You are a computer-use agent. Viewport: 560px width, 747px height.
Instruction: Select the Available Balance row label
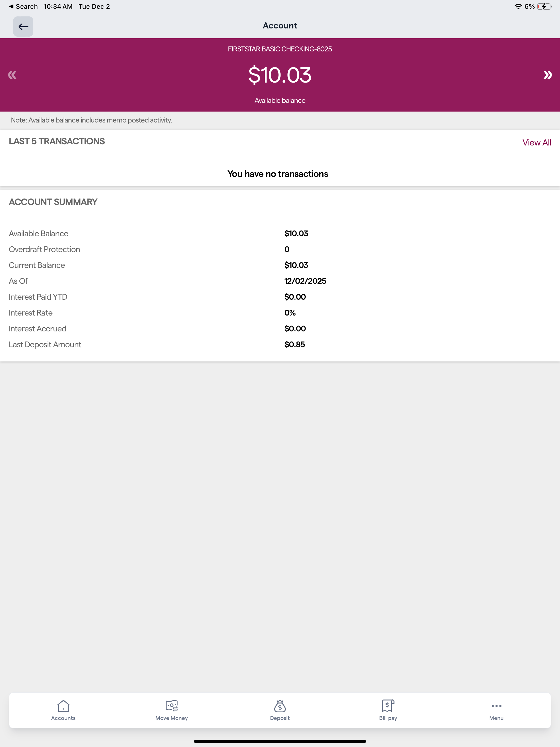pos(39,233)
